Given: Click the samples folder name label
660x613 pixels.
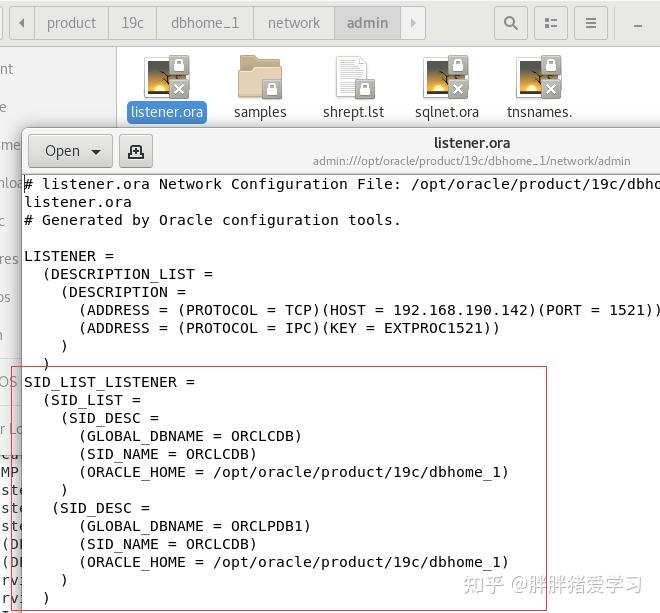Looking at the screenshot, I should point(260,112).
